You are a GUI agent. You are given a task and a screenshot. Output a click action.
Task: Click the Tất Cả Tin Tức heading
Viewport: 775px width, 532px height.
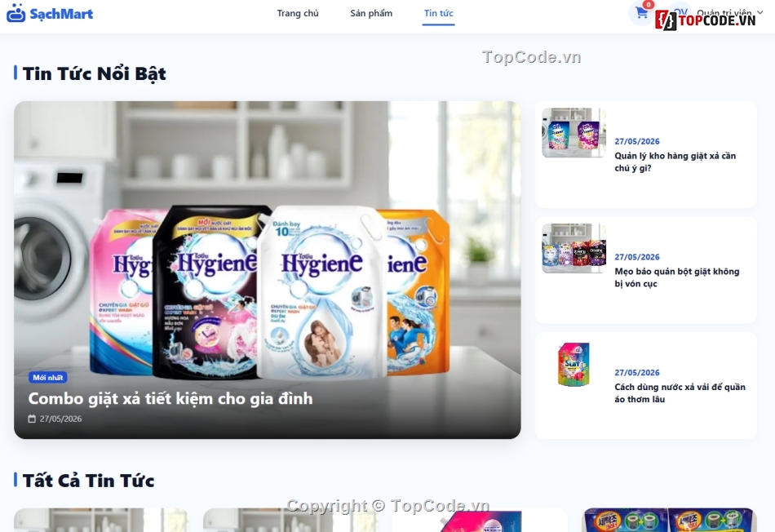coord(88,481)
